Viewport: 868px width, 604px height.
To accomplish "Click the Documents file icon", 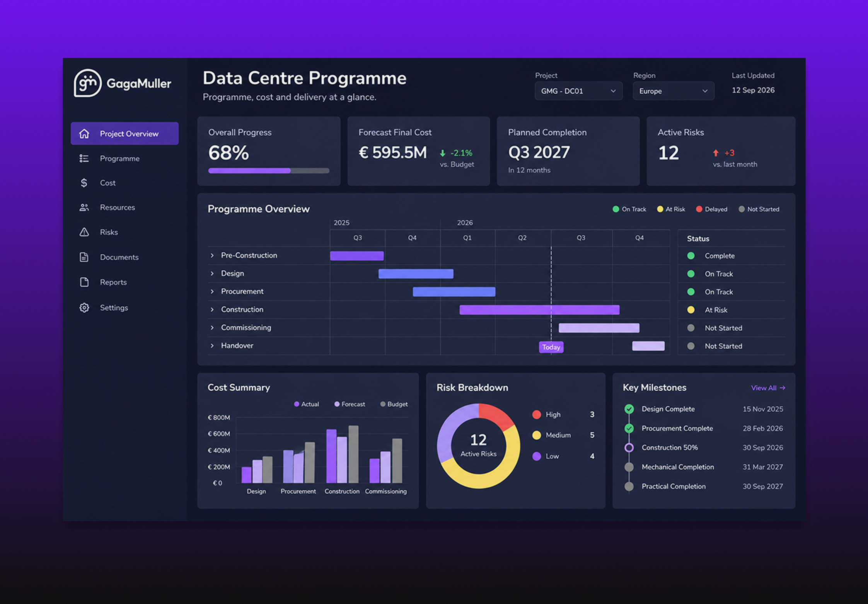I will tap(84, 257).
